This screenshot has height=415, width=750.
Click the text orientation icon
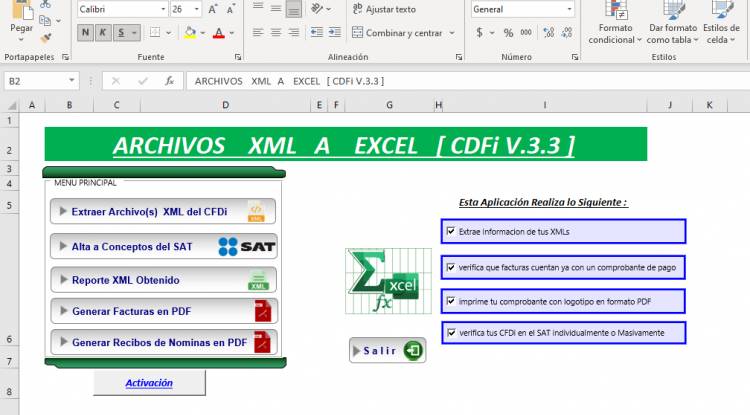click(x=317, y=9)
